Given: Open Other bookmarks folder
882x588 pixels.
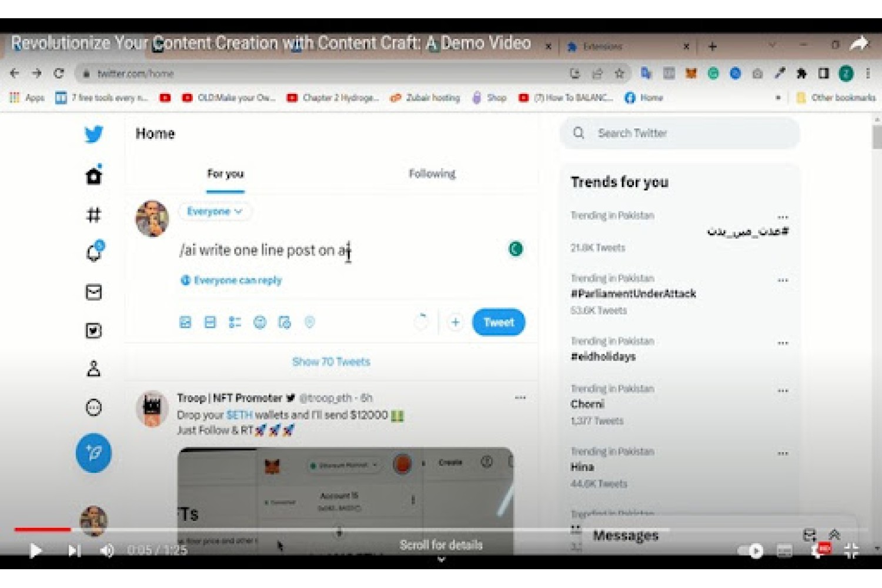Looking at the screenshot, I should 836,98.
